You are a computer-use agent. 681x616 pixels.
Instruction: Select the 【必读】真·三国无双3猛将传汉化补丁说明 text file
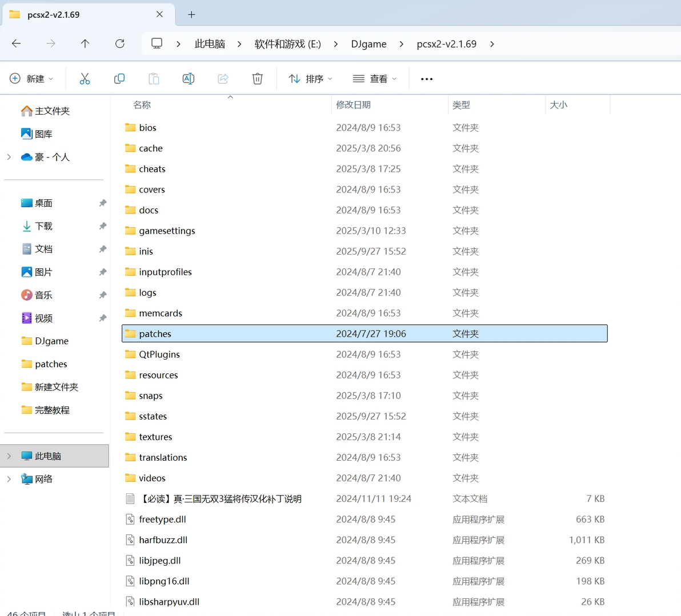[365, 499]
